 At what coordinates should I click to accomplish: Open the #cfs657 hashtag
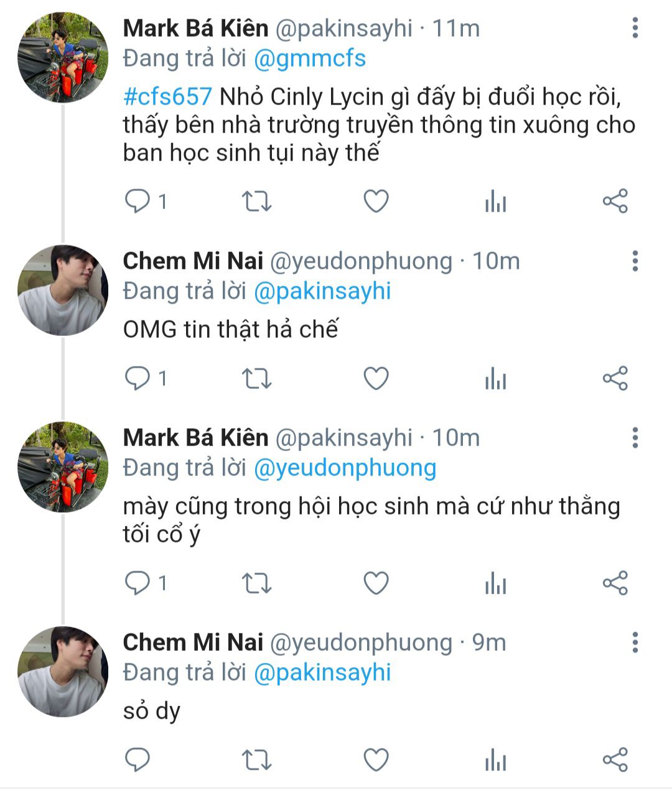168,97
